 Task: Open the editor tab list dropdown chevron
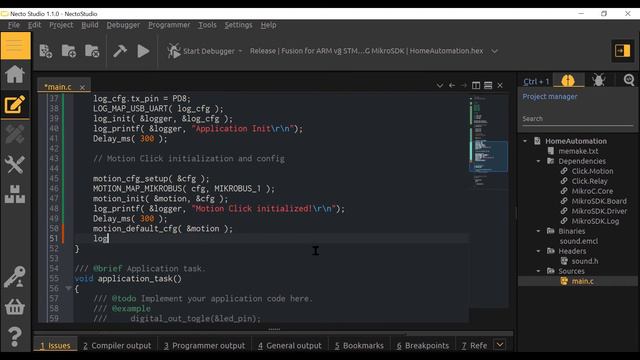point(440,85)
